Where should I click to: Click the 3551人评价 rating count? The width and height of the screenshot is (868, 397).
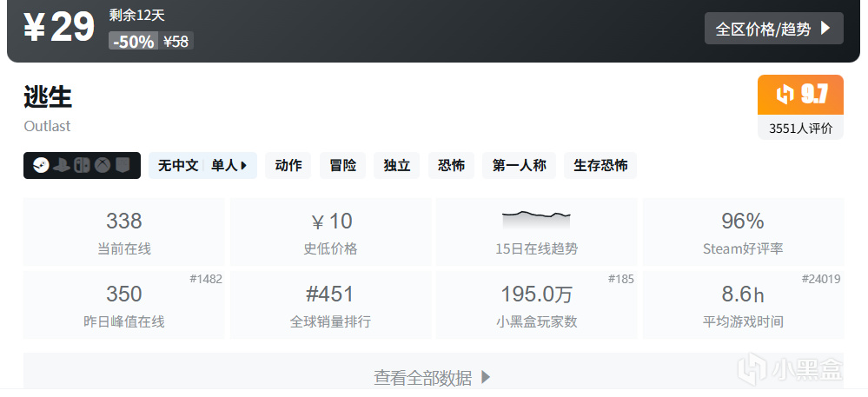point(800,129)
